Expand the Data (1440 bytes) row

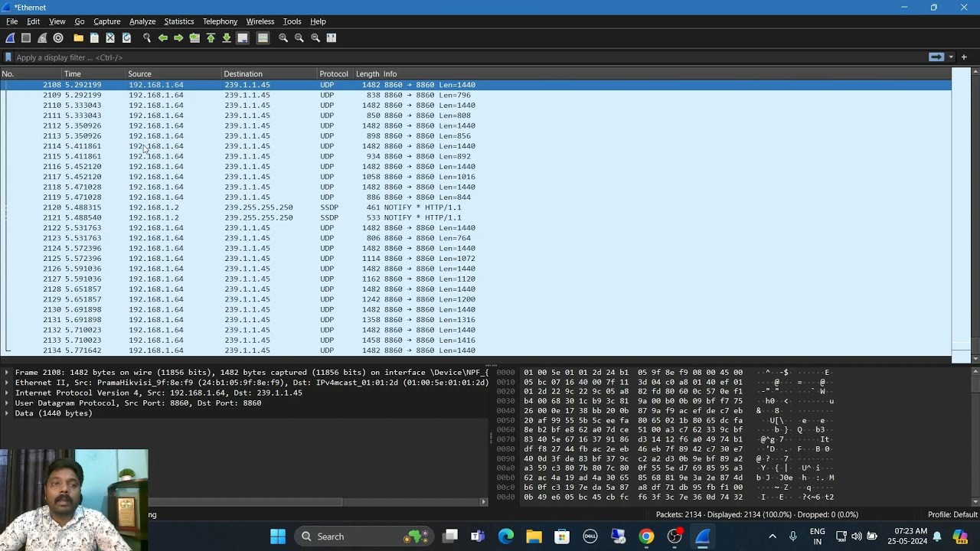[x=7, y=413]
